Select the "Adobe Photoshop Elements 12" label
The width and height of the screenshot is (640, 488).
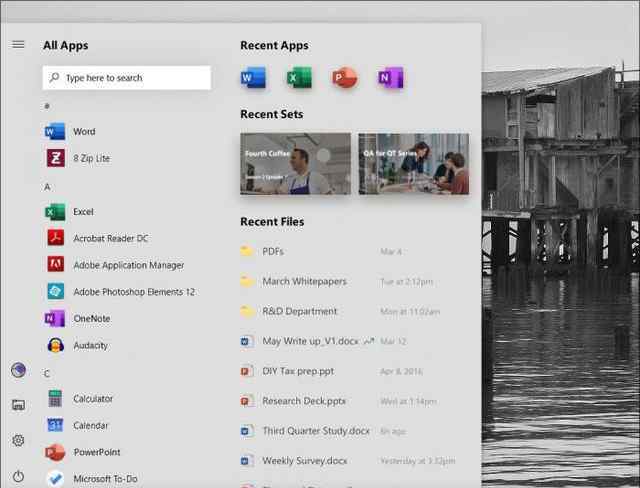click(x=134, y=292)
